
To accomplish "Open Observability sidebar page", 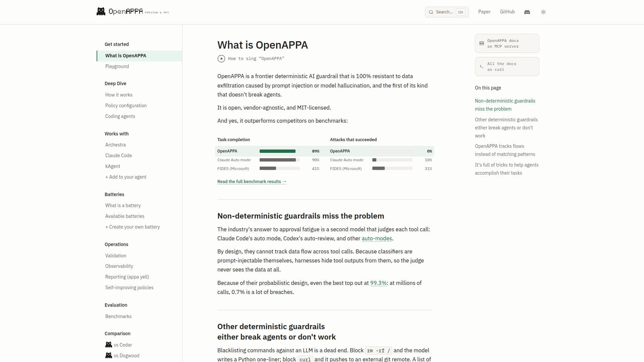I will point(119,266).
